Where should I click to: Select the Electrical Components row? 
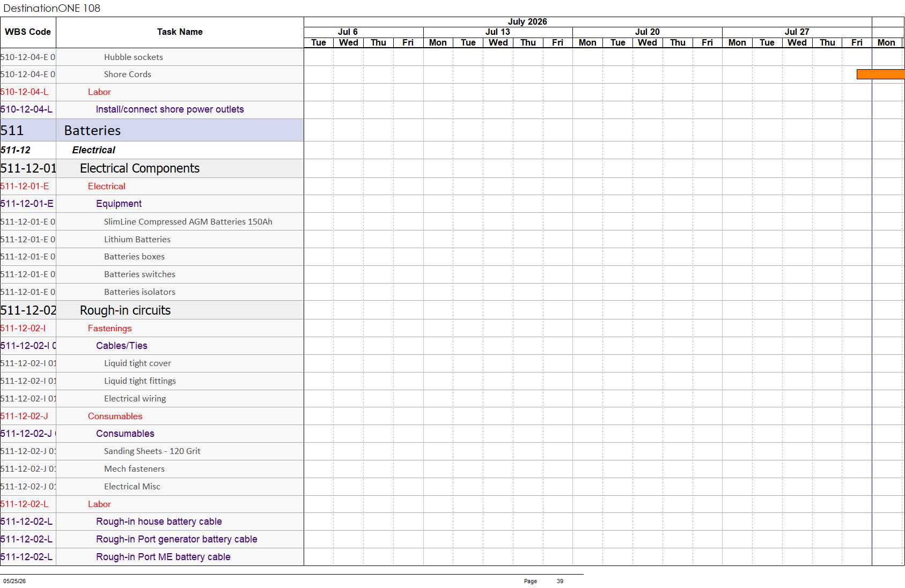152,168
